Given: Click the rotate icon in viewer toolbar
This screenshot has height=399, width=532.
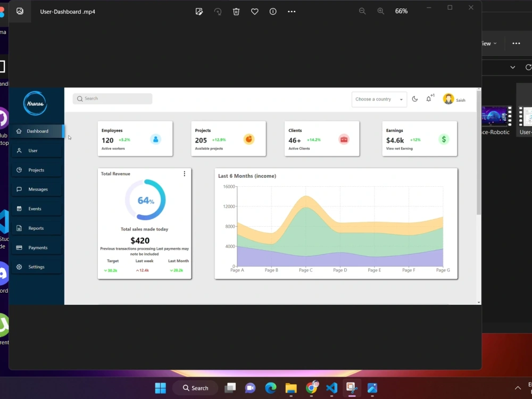Looking at the screenshot, I should (218, 12).
